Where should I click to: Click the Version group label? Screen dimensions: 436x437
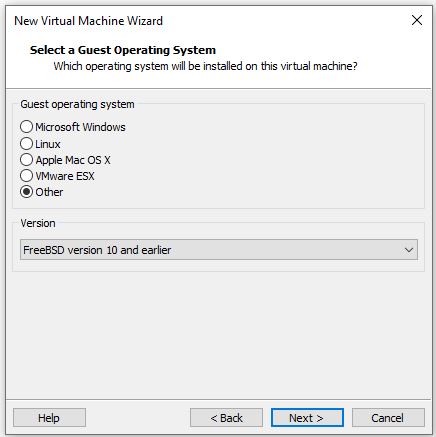[x=38, y=223]
